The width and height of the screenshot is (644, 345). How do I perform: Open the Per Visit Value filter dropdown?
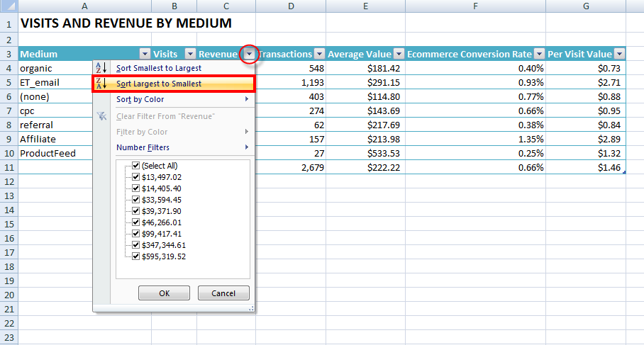619,54
